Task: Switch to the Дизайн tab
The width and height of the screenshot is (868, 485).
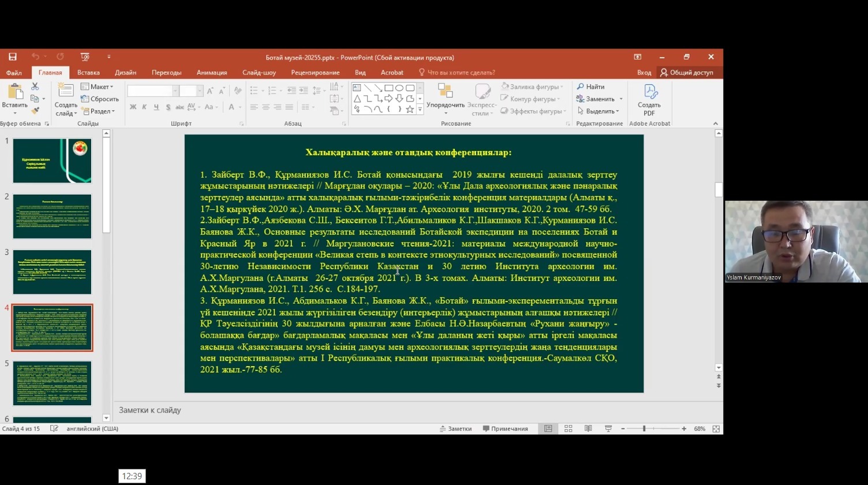Action: pyautogui.click(x=125, y=73)
